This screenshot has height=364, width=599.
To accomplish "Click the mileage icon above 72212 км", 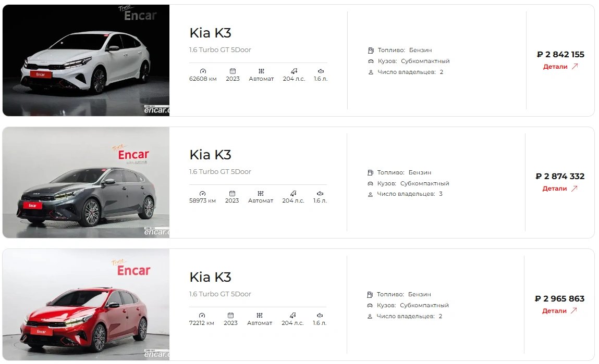I will (202, 315).
